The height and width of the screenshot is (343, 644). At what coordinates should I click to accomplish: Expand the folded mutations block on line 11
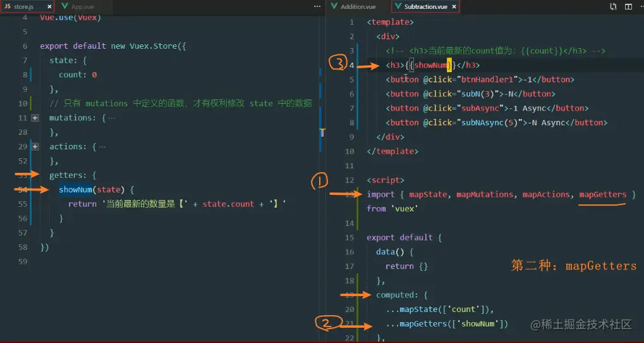coord(35,118)
